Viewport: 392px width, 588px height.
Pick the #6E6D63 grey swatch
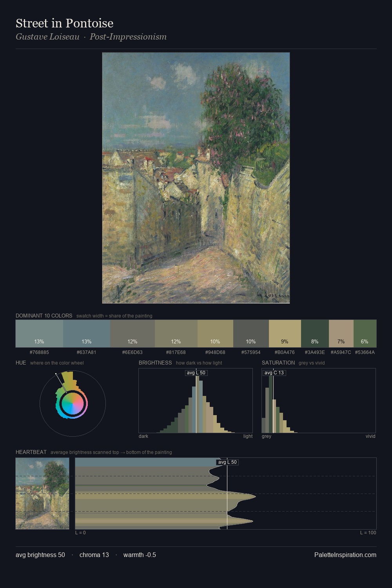click(x=132, y=334)
